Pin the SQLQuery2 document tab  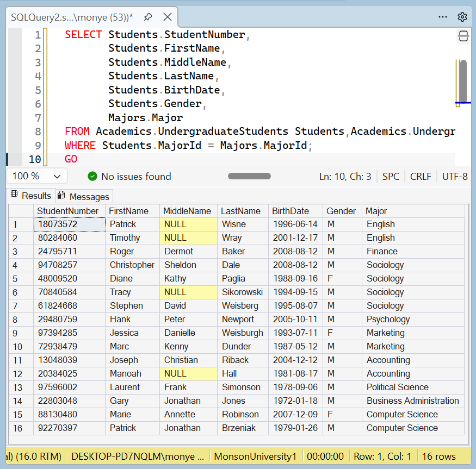pos(148,17)
